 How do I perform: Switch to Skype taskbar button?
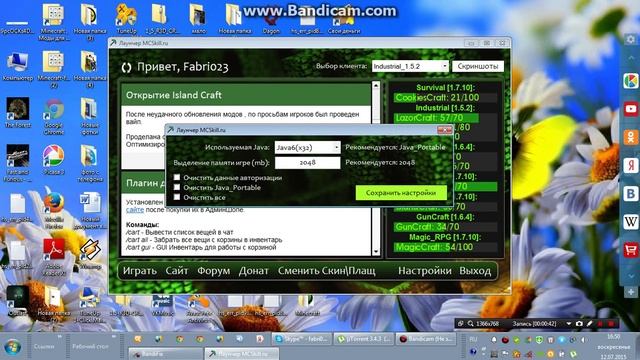tap(302, 339)
